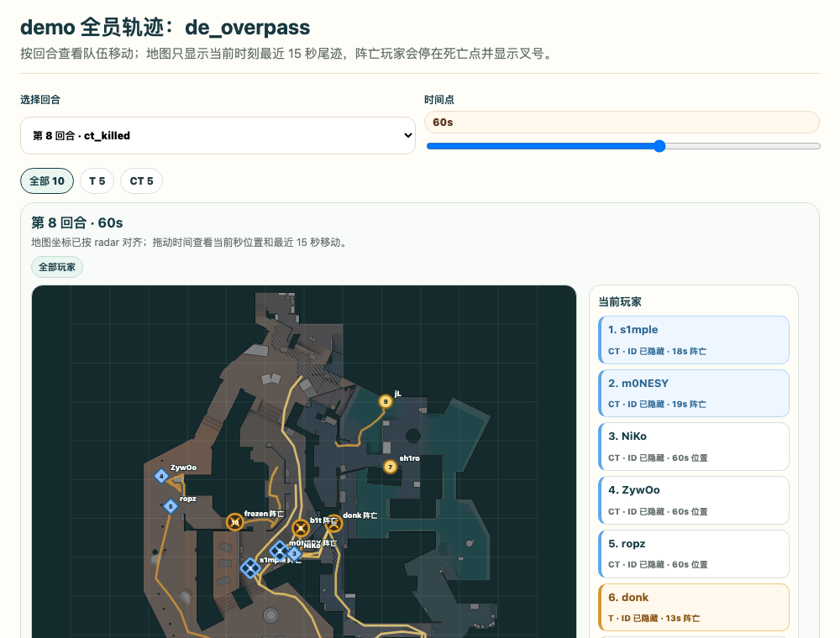Viewport: 840px width, 638px height.
Task: Click donk's crossed-out death marker
Action: (x=333, y=523)
